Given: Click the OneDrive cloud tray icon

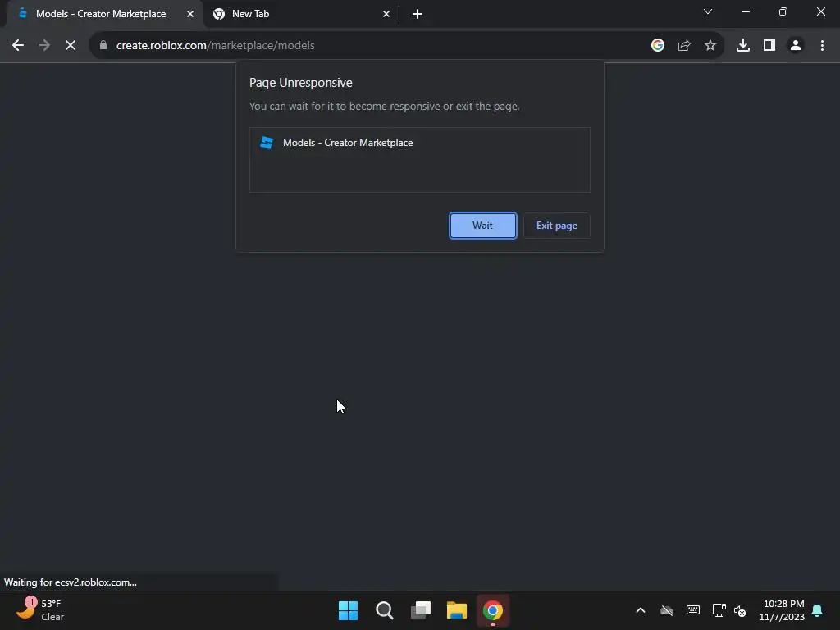Looking at the screenshot, I should (666, 610).
